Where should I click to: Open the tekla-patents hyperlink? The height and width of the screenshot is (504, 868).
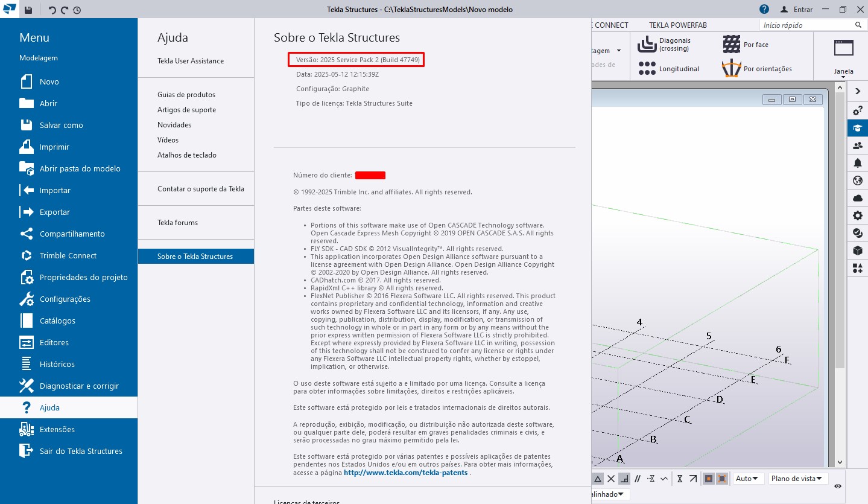[x=405, y=473]
